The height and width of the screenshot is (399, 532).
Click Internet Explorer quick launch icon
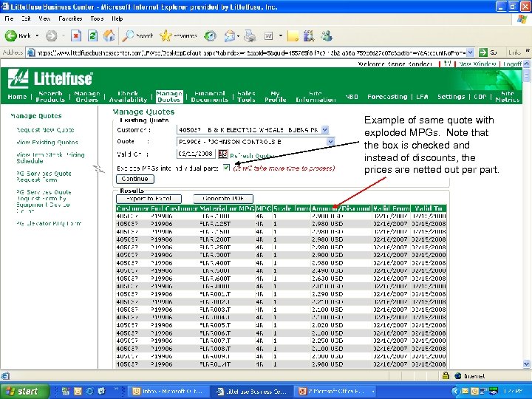89,391
